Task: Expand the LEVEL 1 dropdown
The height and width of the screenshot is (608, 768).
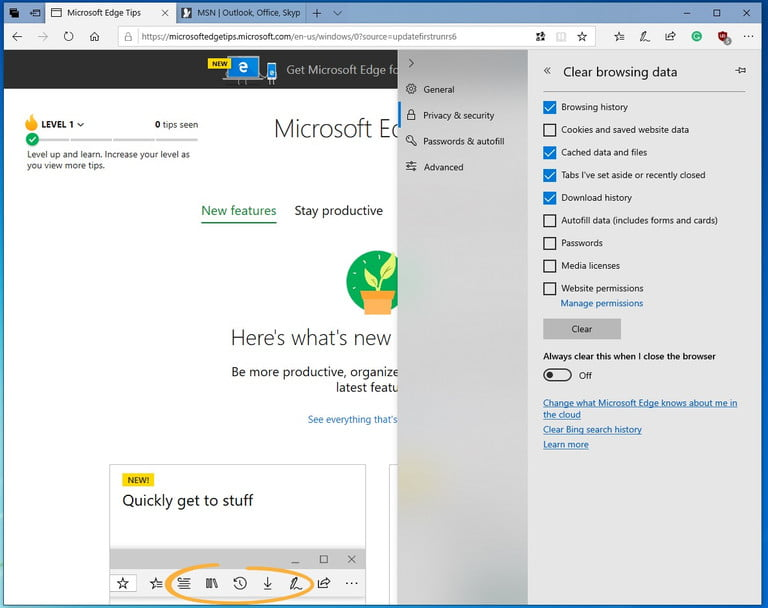Action: pyautogui.click(x=62, y=124)
